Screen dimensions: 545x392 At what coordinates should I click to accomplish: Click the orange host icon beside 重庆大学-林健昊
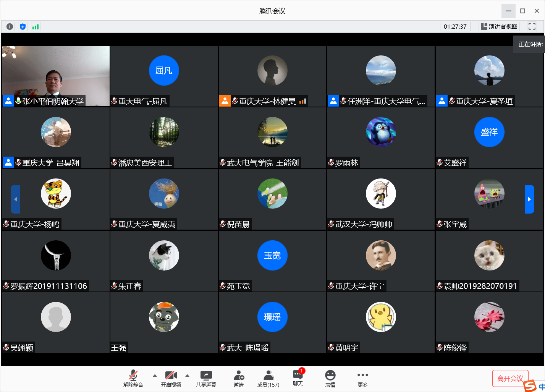[225, 101]
